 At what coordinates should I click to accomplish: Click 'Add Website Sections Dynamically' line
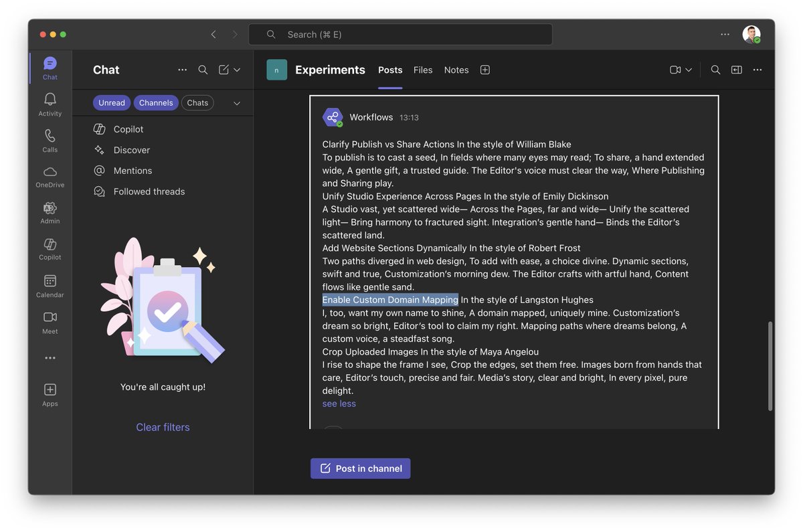point(452,248)
